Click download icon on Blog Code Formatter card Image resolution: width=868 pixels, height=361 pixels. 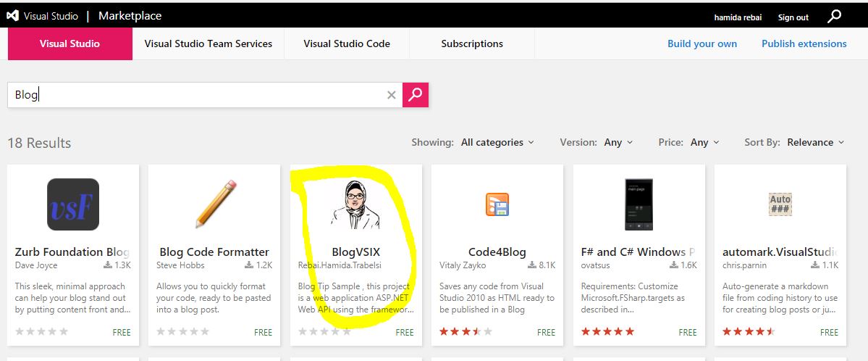click(x=249, y=265)
